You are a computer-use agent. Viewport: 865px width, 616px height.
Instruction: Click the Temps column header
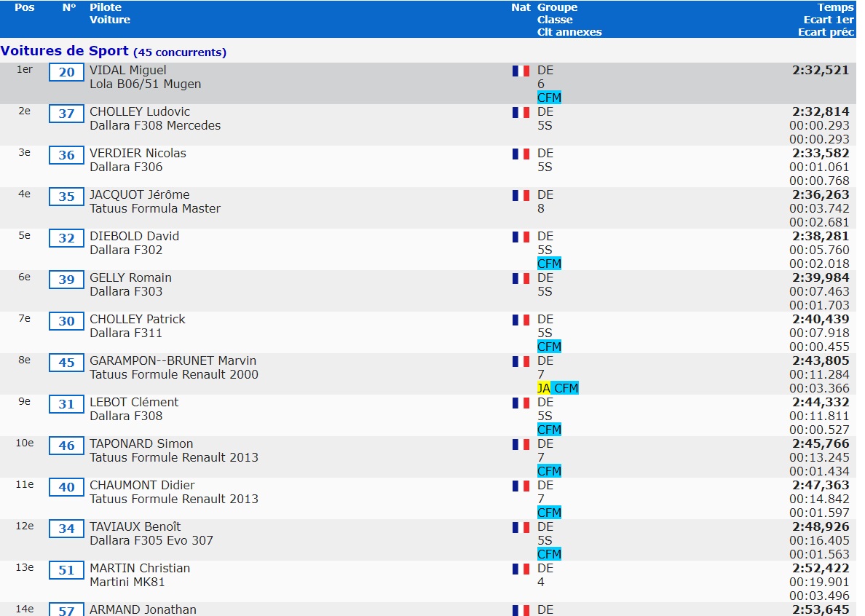835,7
